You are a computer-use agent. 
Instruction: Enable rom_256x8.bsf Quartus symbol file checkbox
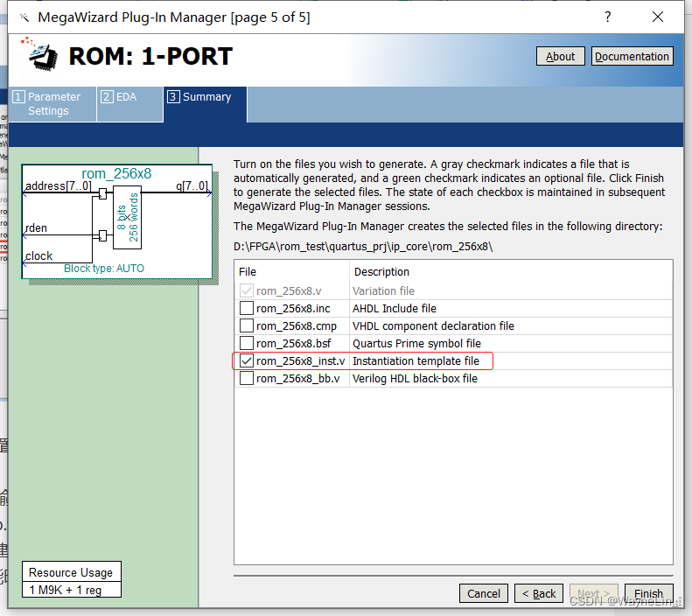246,343
